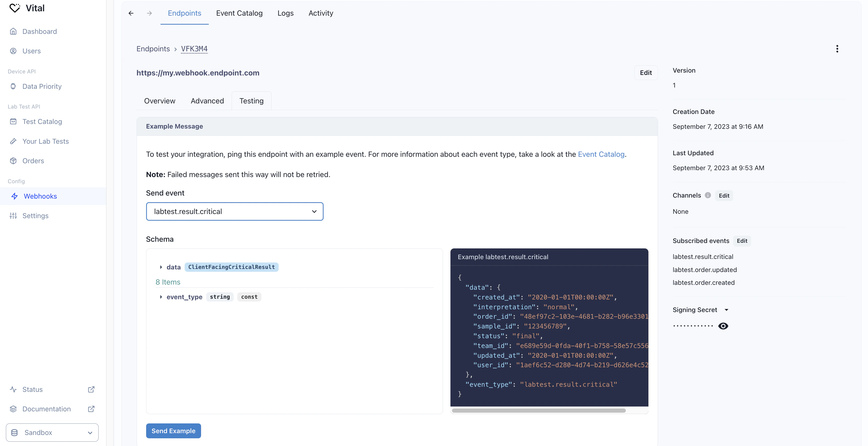Open Documentation external link icon
868x446 pixels.
[91, 409]
